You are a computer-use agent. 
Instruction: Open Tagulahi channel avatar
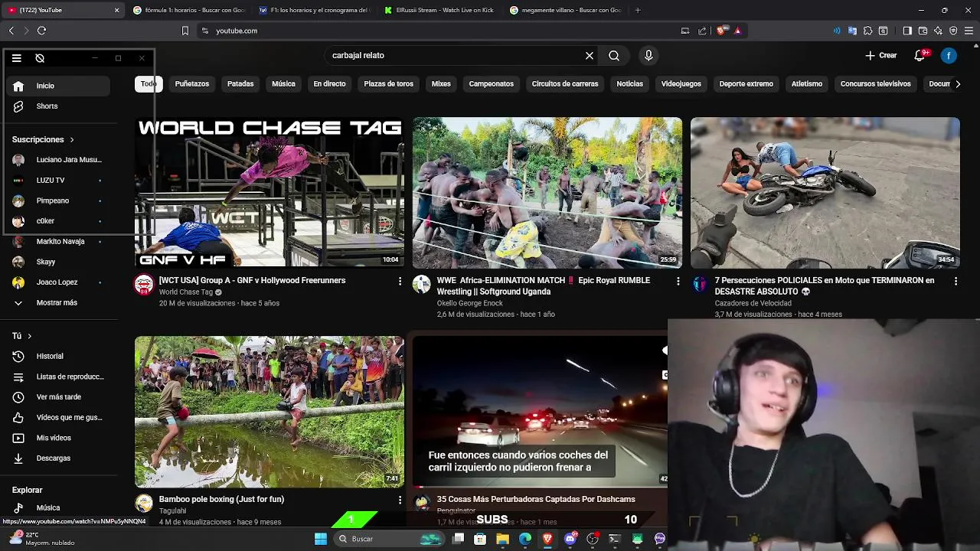(144, 503)
